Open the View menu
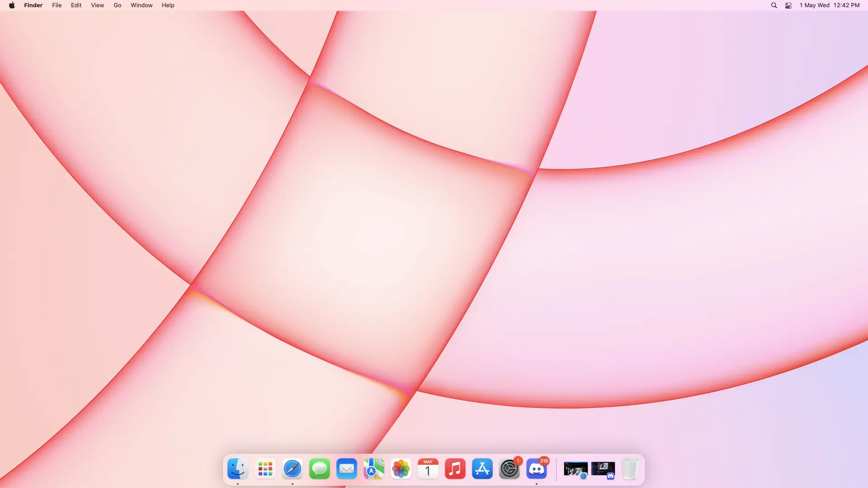This screenshot has width=868, height=488. [98, 5]
